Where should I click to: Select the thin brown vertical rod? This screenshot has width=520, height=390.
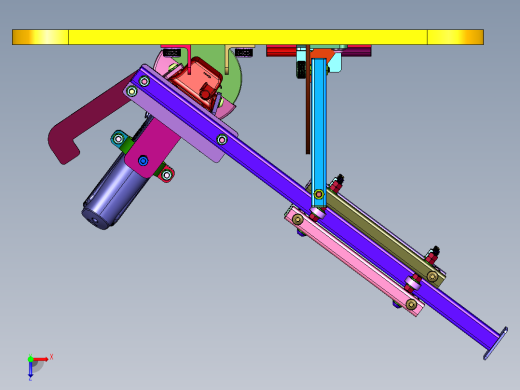[x=308, y=100]
